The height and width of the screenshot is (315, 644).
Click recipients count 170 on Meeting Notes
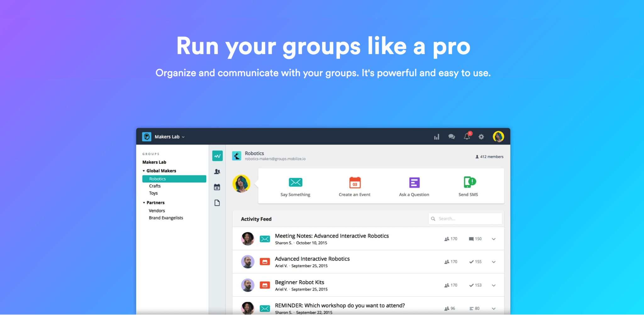(x=451, y=239)
